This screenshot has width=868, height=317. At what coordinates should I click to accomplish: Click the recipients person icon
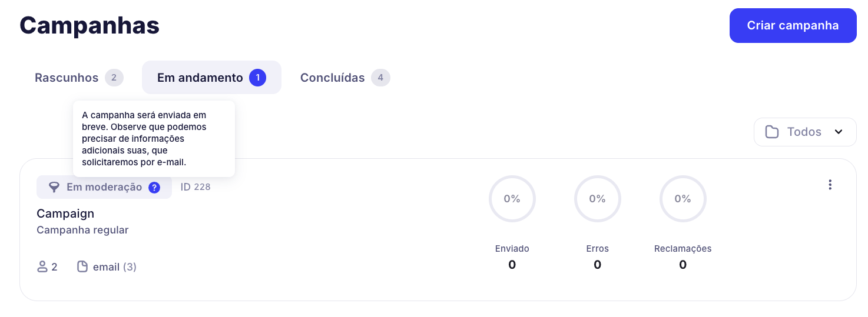(x=42, y=267)
